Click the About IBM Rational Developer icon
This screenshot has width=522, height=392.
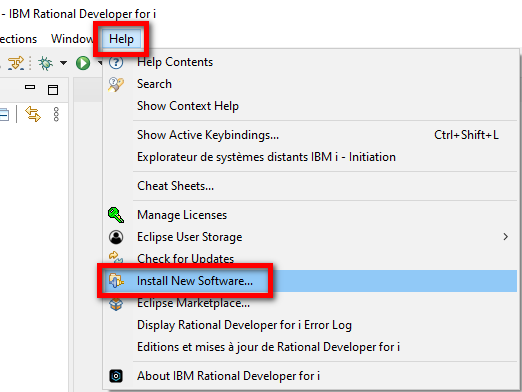point(116,376)
